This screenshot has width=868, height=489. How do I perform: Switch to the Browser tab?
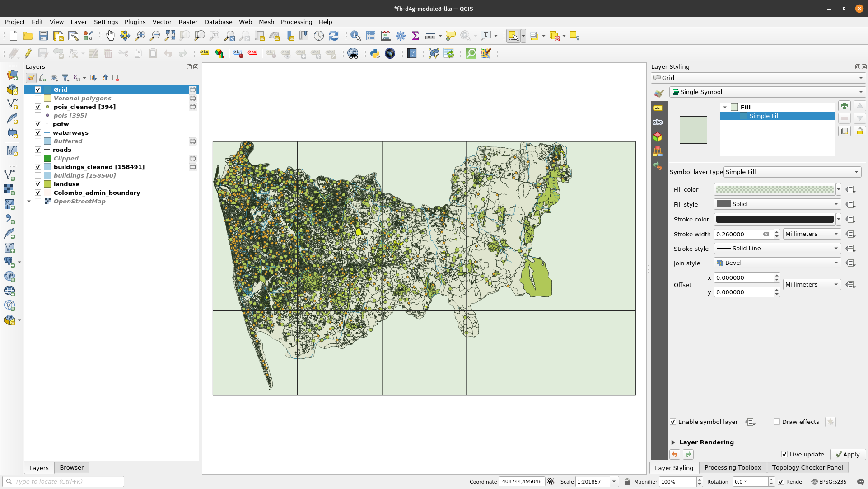[72, 468]
